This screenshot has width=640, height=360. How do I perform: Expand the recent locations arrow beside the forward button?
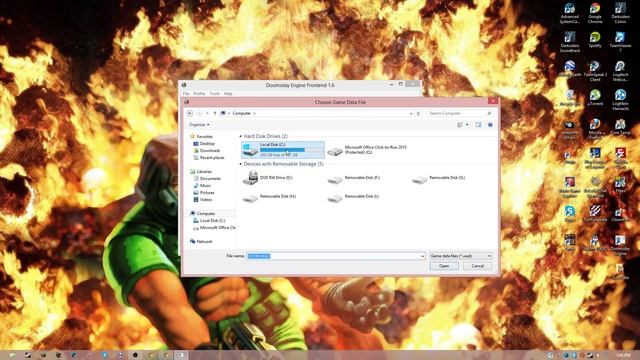207,113
